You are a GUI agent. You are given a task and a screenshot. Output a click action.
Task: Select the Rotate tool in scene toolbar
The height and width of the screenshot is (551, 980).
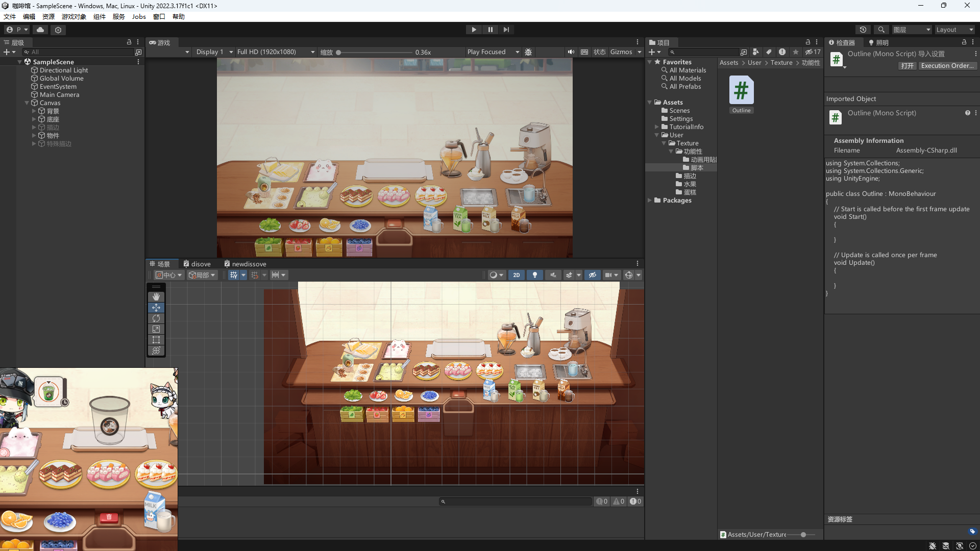point(156,318)
